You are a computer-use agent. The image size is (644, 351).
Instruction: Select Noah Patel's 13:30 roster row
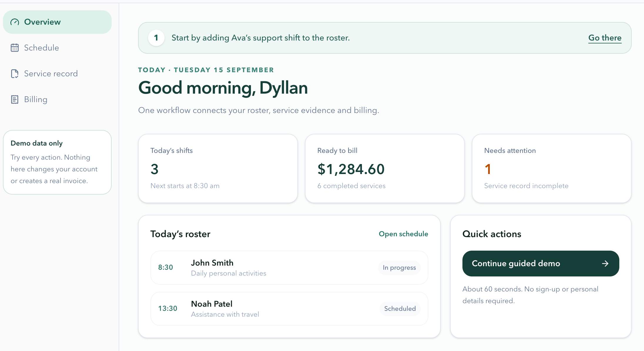[289, 309]
